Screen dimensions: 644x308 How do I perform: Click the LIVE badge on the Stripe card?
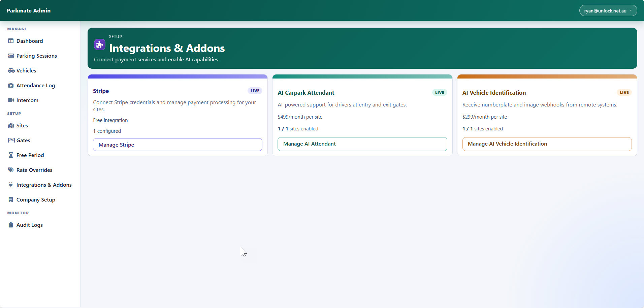click(255, 91)
